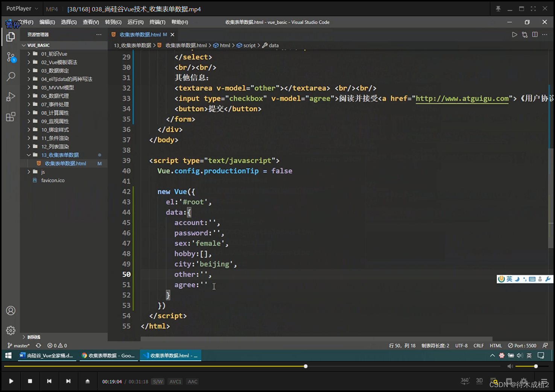Open the 终端(T) menu
The height and width of the screenshot is (392, 555).
point(157,22)
